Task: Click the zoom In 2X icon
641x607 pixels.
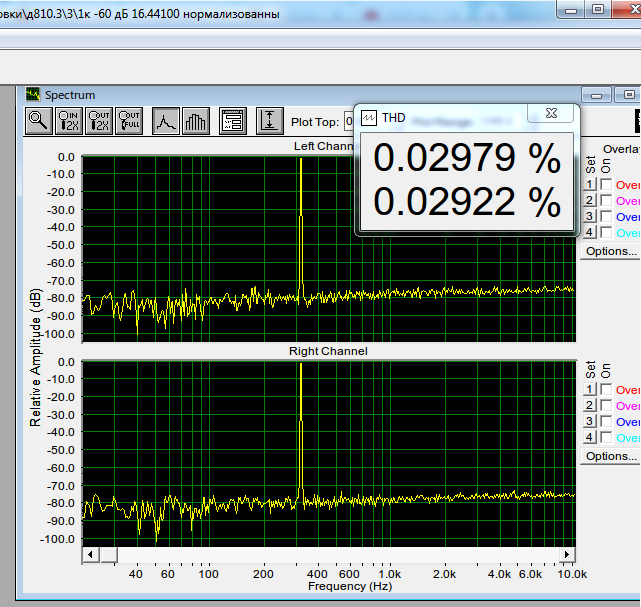Action: tap(69, 121)
